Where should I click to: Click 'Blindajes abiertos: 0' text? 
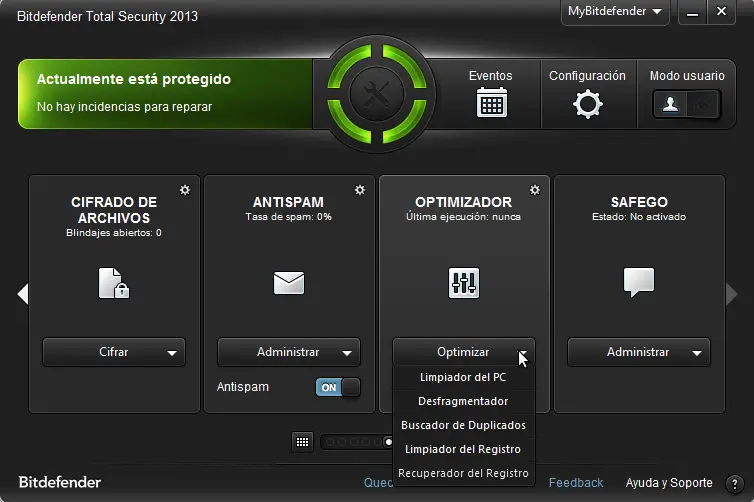(x=114, y=233)
